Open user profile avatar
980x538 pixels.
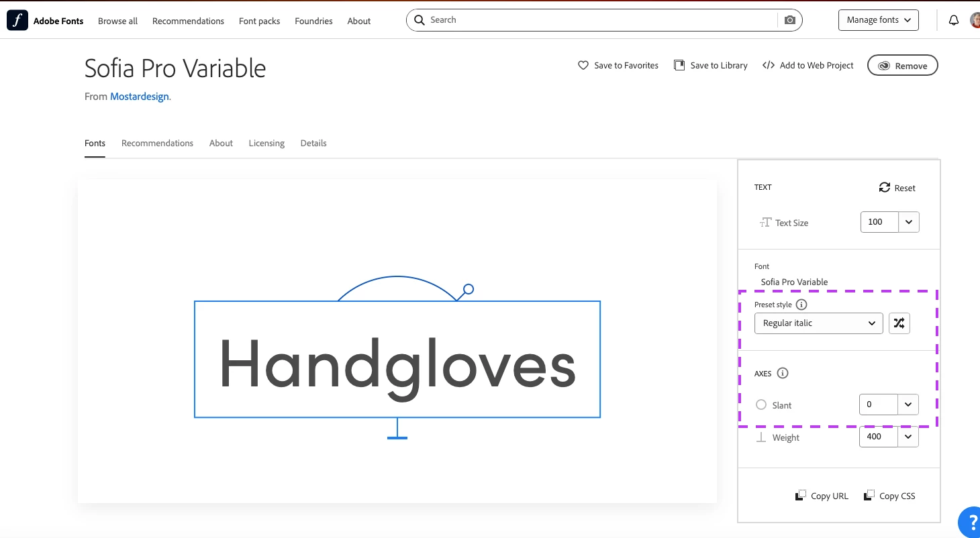pyautogui.click(x=975, y=20)
